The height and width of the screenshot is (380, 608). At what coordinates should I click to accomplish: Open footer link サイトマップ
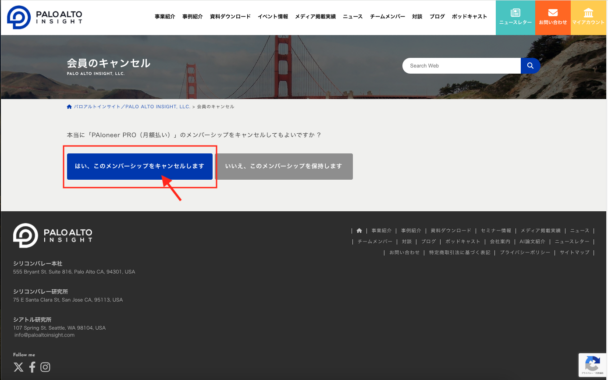point(575,252)
